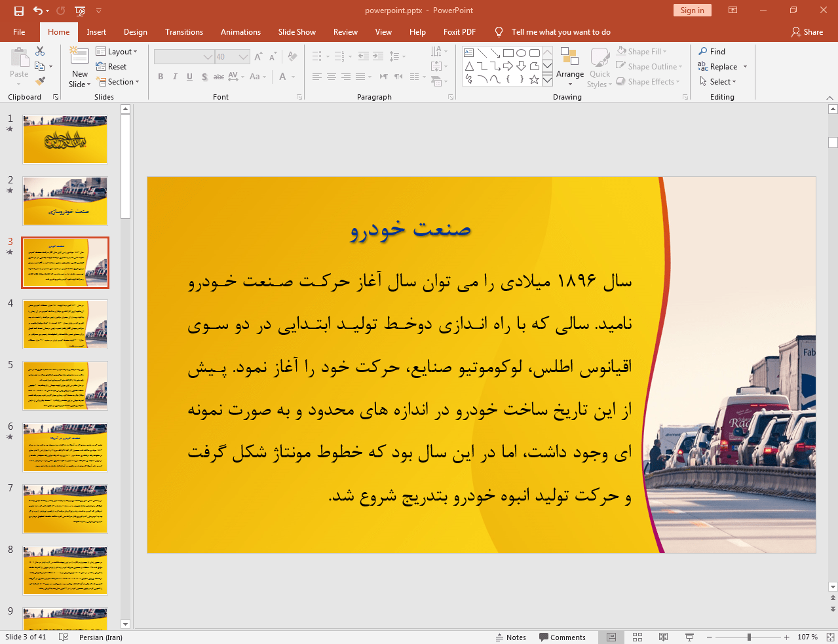This screenshot has height=644, width=838.
Task: Adjust the zoom slider handle
Action: [x=749, y=637]
